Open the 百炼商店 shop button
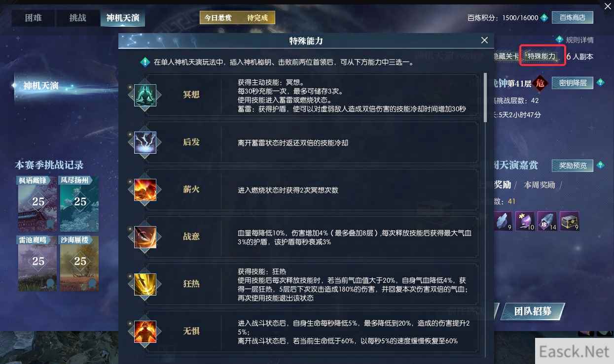Image resolution: width=614 pixels, height=364 pixels. 572,17
